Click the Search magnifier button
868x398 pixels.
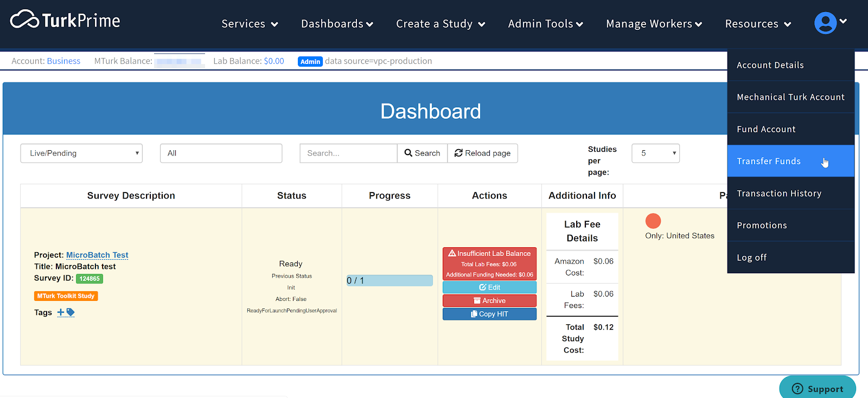[422, 153]
